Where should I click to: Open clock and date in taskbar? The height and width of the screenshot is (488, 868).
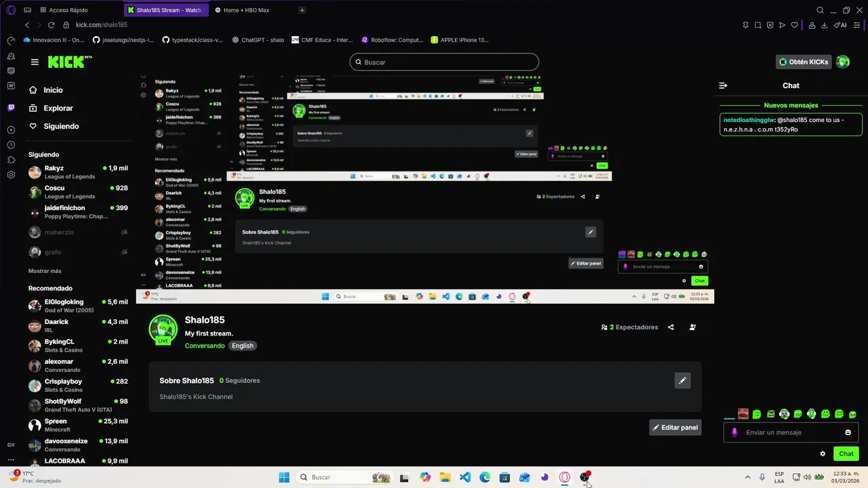point(846,477)
